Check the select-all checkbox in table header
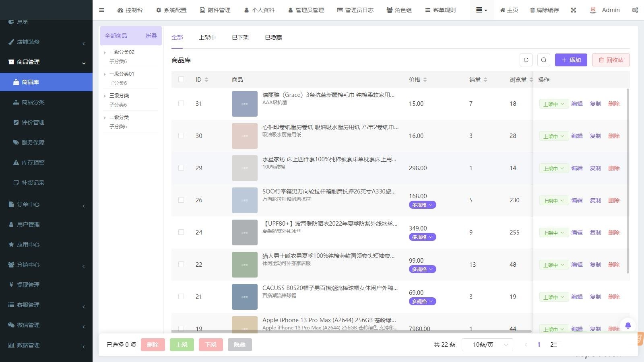644x362 pixels. (181, 79)
